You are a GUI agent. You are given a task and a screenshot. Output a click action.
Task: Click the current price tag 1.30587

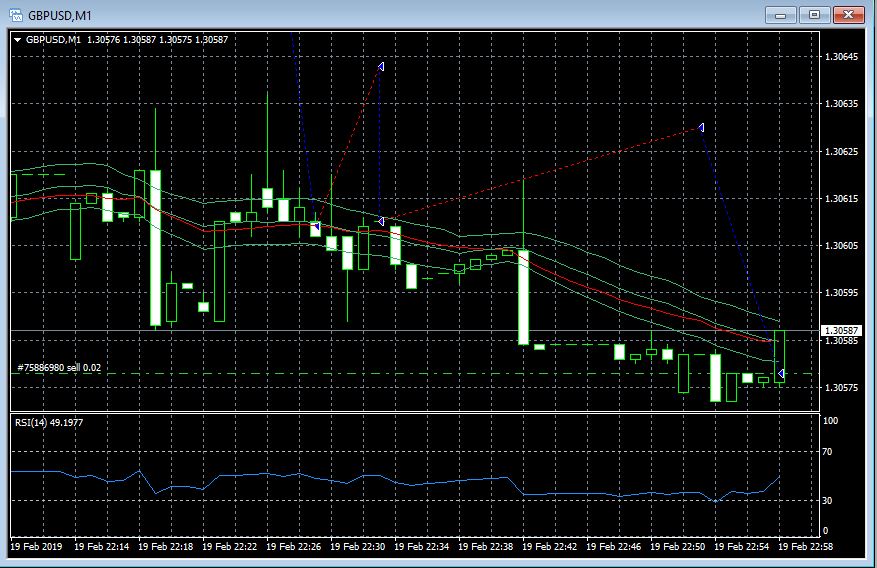pyautogui.click(x=841, y=330)
